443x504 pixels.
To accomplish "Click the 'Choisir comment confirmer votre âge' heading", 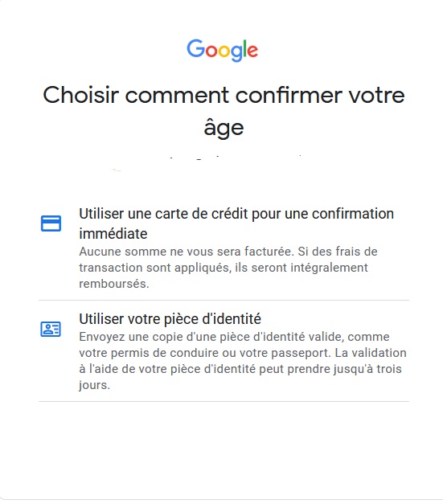I will point(224,111).
